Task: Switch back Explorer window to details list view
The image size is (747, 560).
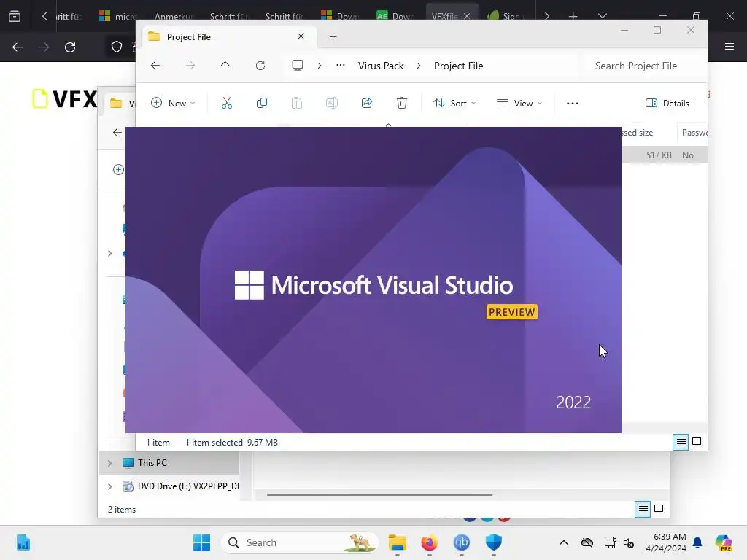Action: click(643, 510)
